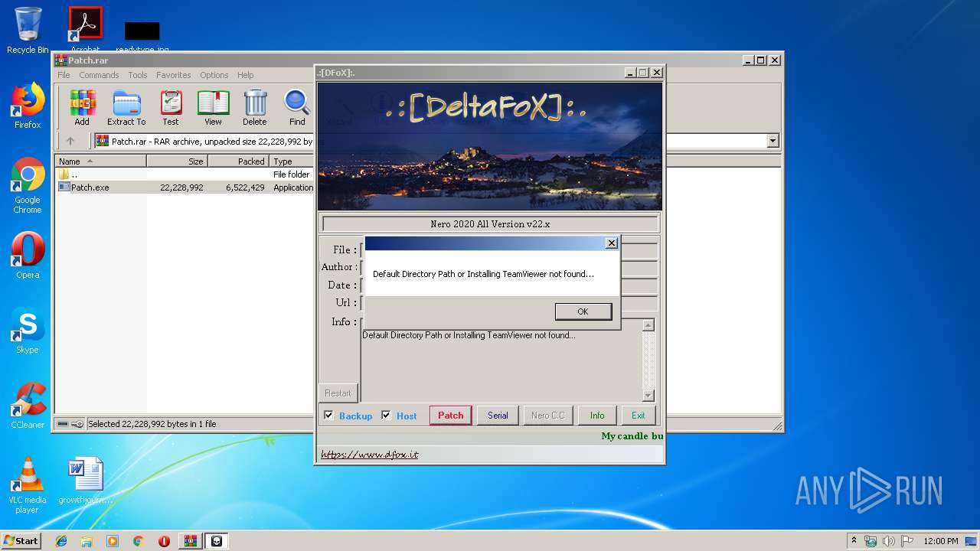980x551 pixels.
Task: Click the Delete trash icon in WinRAR
Action: point(255,108)
